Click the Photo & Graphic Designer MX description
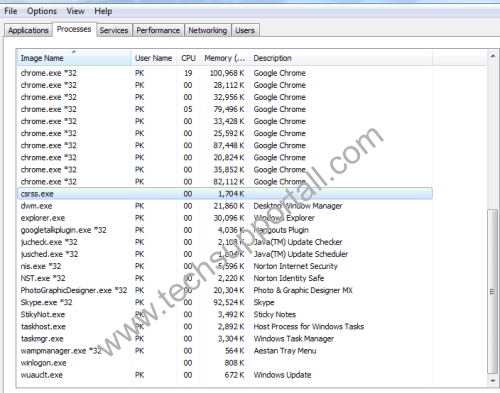Screen dimensions: 500x393 tap(303, 290)
